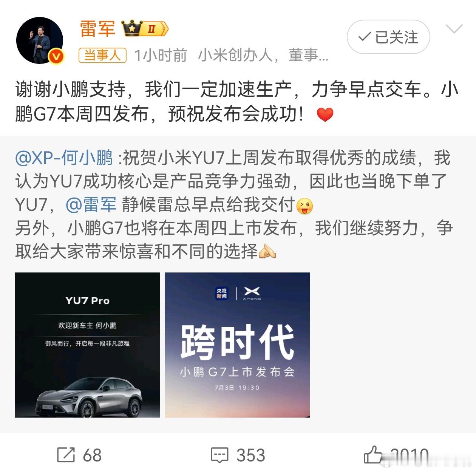This screenshot has width=476, height=472.
Task: Tap the folded hands emoji
Action: click(267, 251)
